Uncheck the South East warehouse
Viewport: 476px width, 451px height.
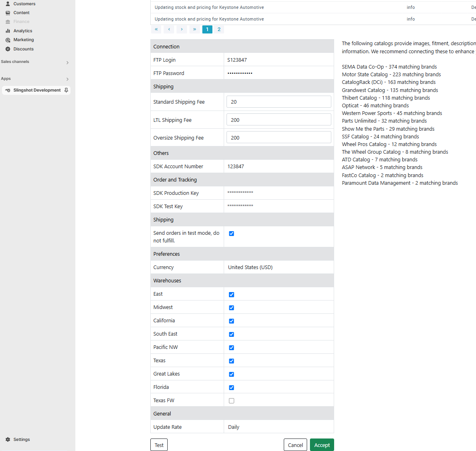pyautogui.click(x=232, y=334)
